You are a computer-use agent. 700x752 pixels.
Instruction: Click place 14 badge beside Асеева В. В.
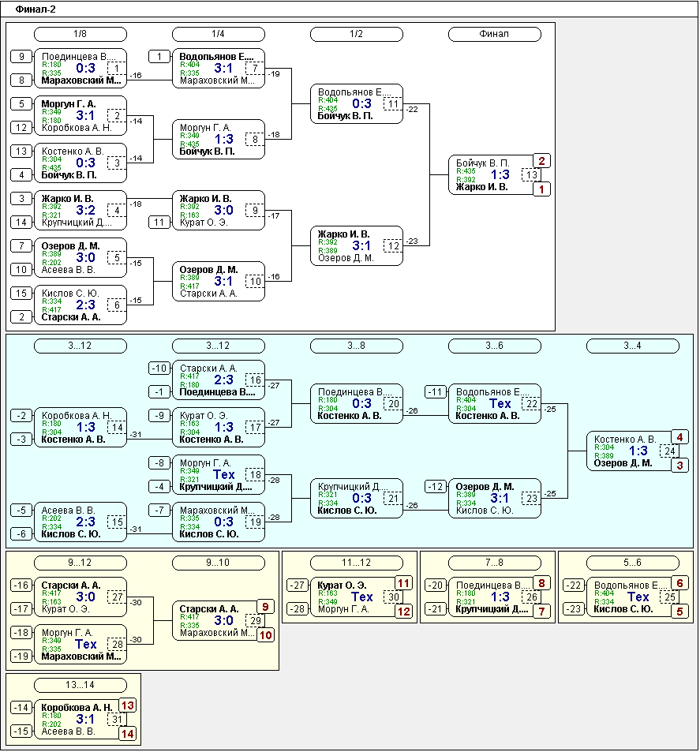pos(127,734)
